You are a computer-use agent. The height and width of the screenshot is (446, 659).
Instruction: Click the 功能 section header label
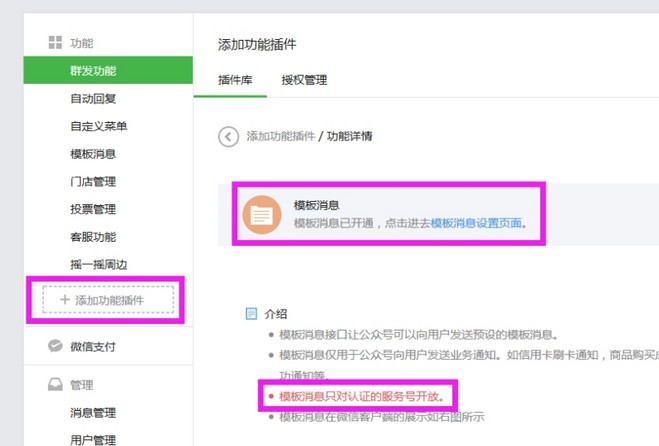[82, 43]
